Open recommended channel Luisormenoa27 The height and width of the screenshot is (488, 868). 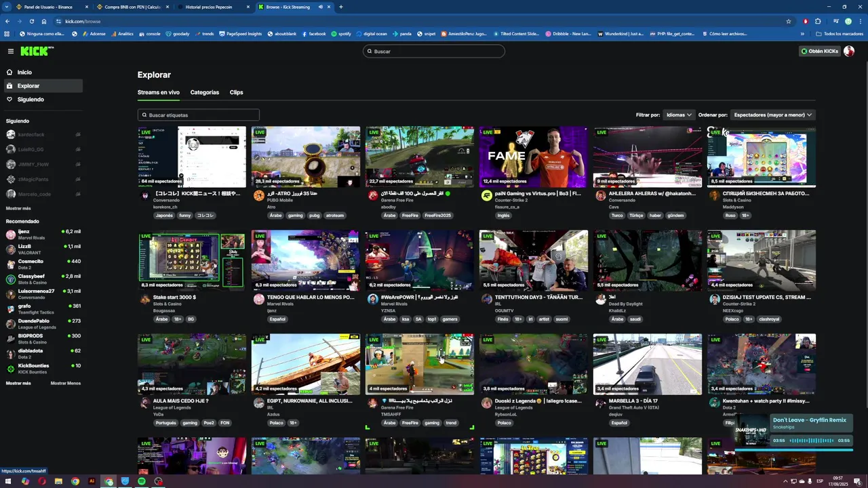43,294
